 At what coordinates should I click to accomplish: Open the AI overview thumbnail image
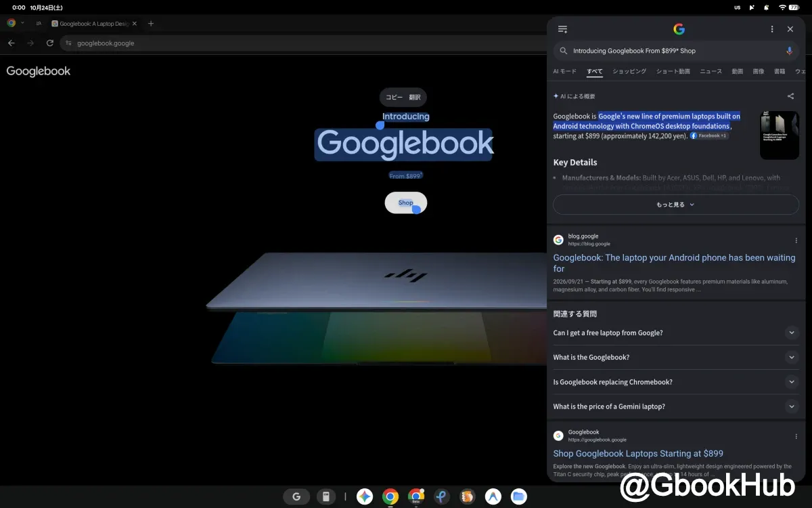point(780,135)
